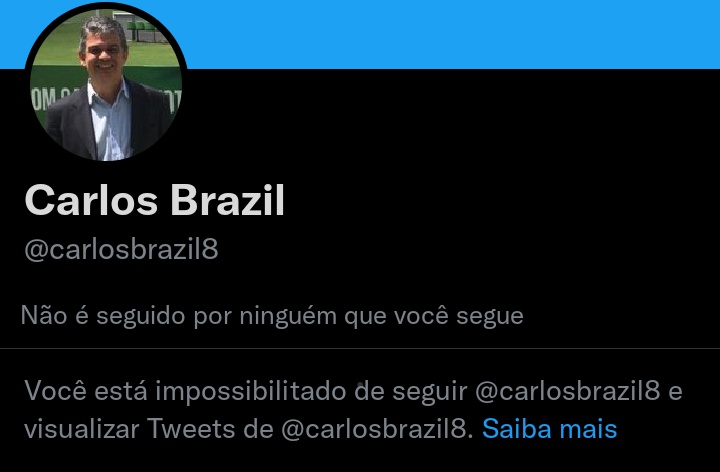Viewport: 720px width, 472px height.
Task: Click @carlosbrazil8 mention after Tweets de
Action: point(374,429)
